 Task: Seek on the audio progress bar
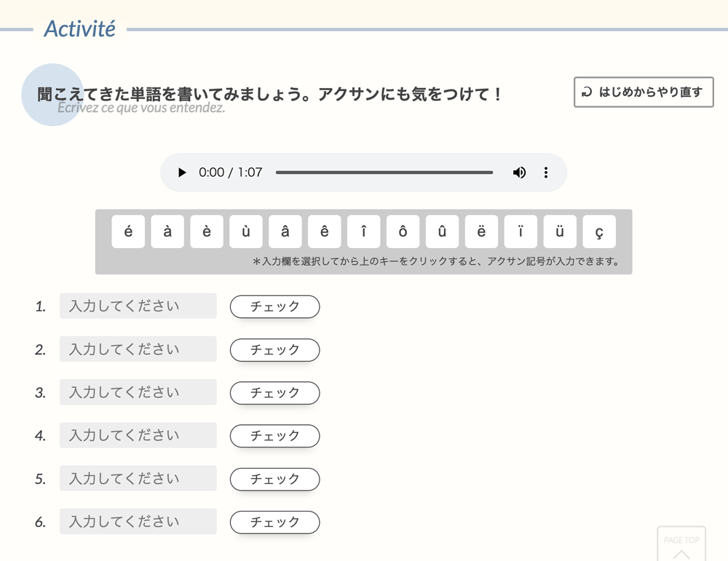(x=384, y=172)
